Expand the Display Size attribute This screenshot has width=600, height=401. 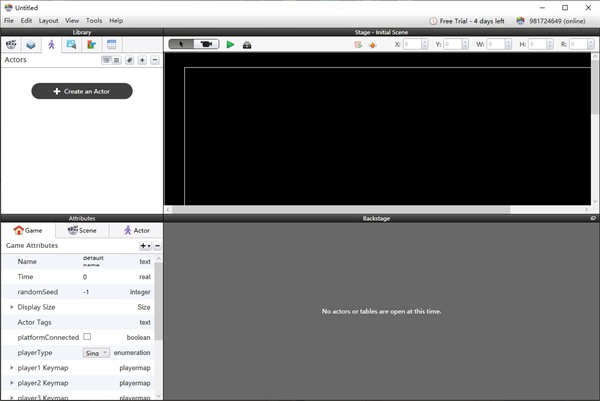[x=12, y=307]
